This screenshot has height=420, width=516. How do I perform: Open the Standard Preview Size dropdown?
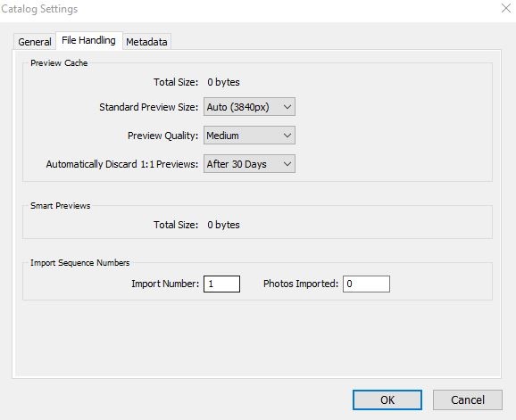pos(249,107)
